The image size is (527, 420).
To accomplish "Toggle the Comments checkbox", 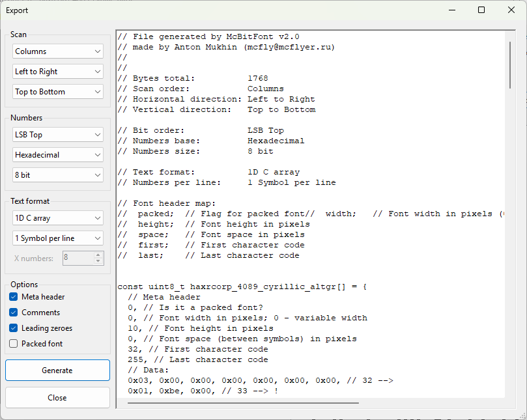I will (14, 313).
